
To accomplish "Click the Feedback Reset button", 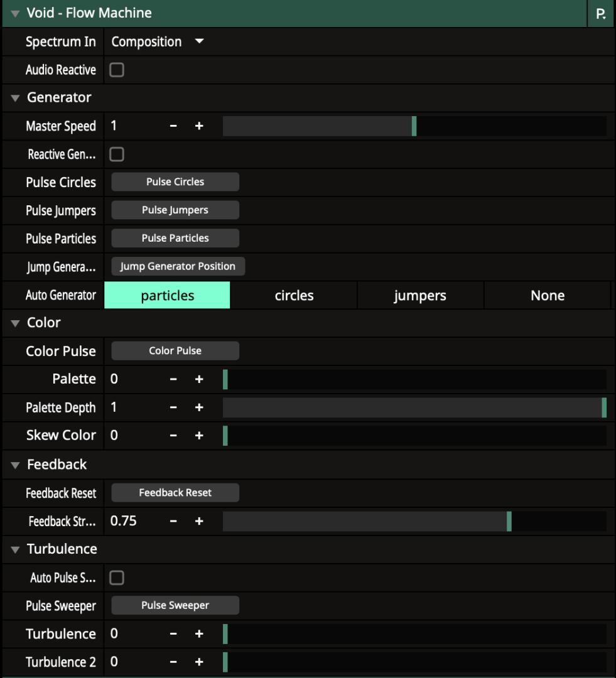I will click(175, 493).
